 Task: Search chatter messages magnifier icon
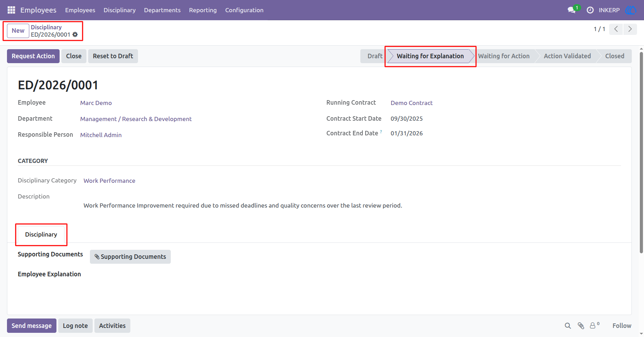568,326
